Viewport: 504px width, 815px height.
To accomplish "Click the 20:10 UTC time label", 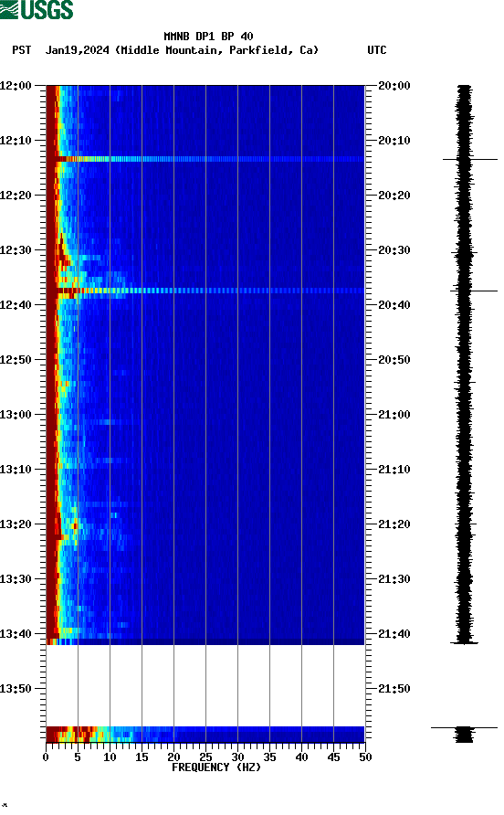I will point(394,141).
